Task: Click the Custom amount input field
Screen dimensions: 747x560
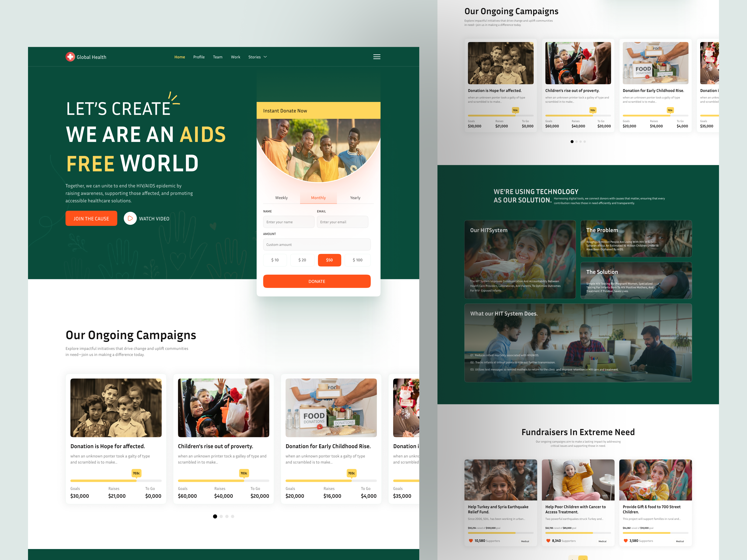Action: [x=317, y=244]
